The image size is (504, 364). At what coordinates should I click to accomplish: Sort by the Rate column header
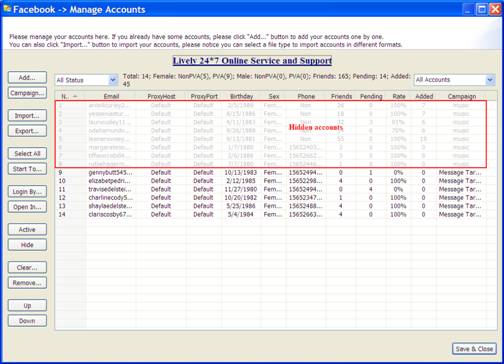click(x=399, y=96)
